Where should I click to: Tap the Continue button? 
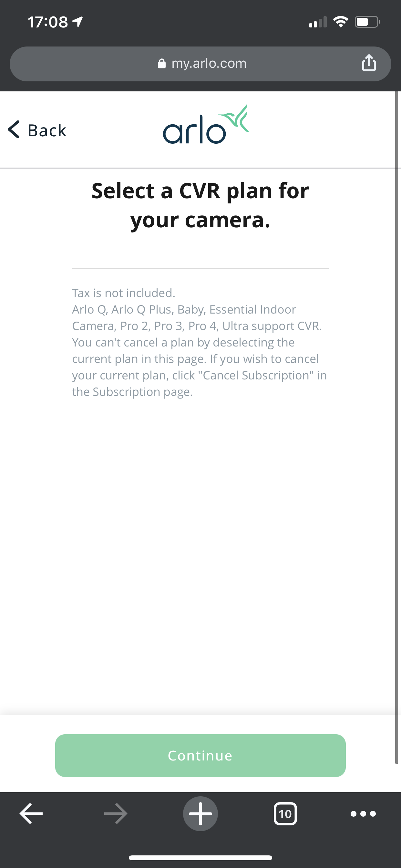pos(200,756)
